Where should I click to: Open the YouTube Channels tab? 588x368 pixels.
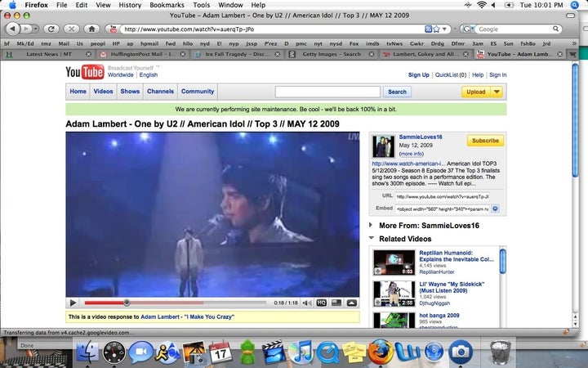[x=161, y=92]
